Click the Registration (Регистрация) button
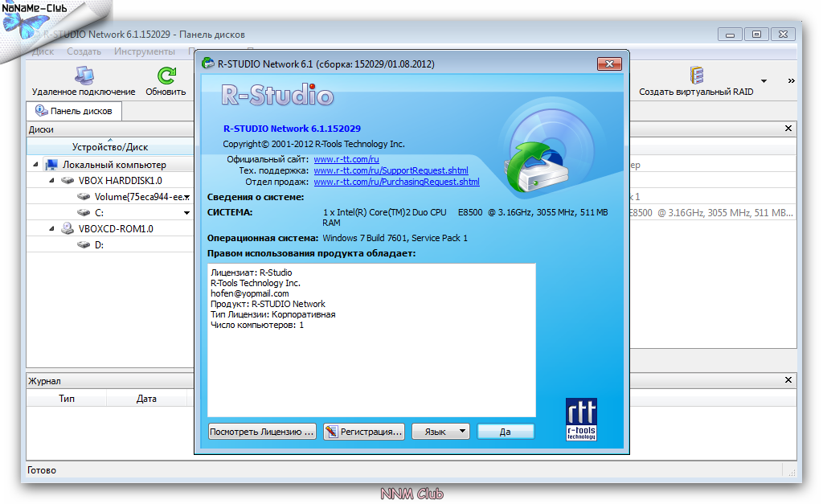 [363, 432]
